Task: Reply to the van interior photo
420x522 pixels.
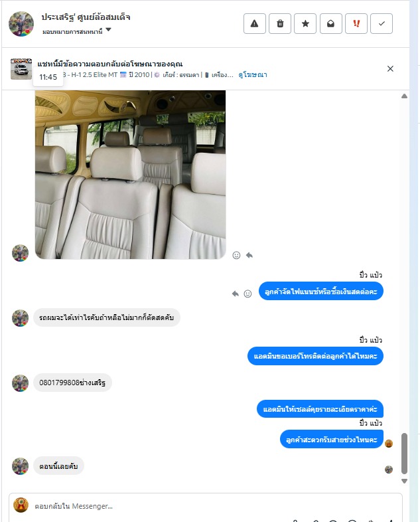Action: tap(249, 255)
